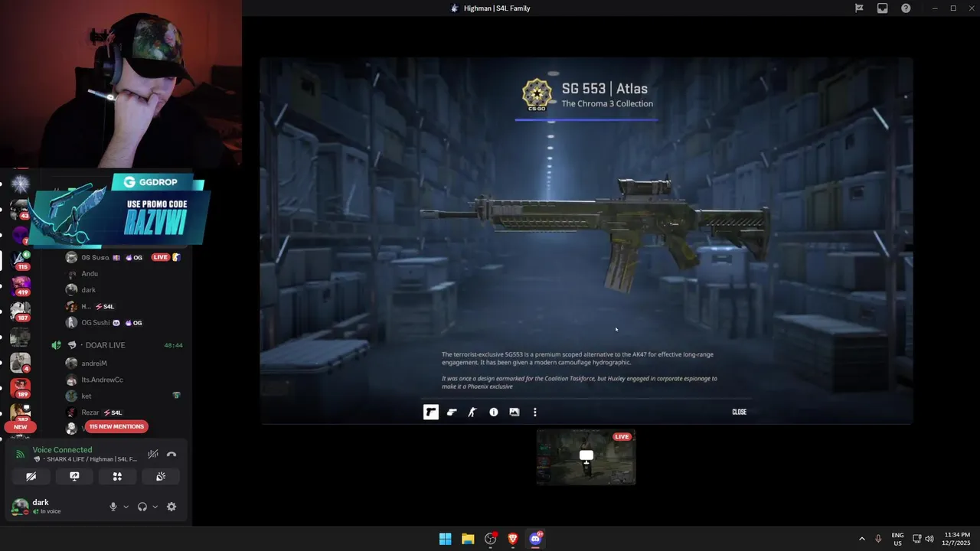Open ENG US language switcher

click(897, 539)
